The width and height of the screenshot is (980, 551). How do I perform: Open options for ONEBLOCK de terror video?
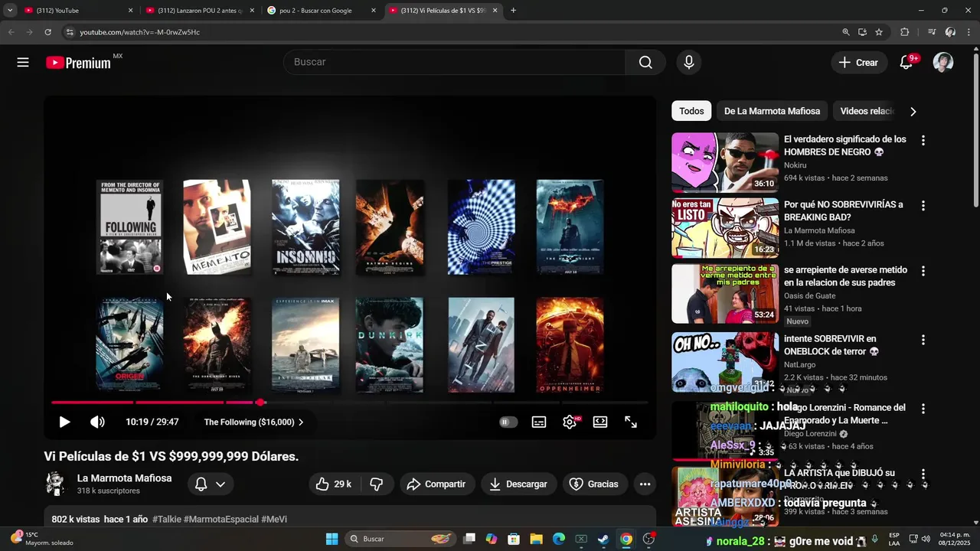[x=923, y=340]
